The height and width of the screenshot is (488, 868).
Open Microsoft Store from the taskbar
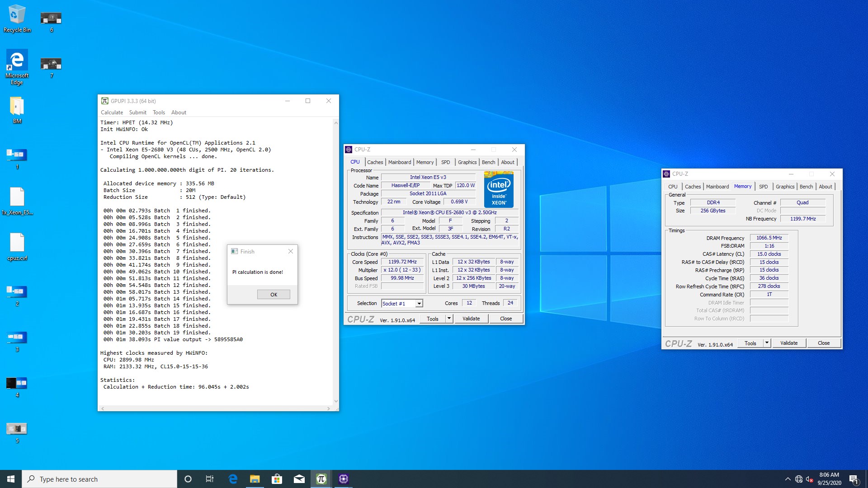pyautogui.click(x=277, y=479)
